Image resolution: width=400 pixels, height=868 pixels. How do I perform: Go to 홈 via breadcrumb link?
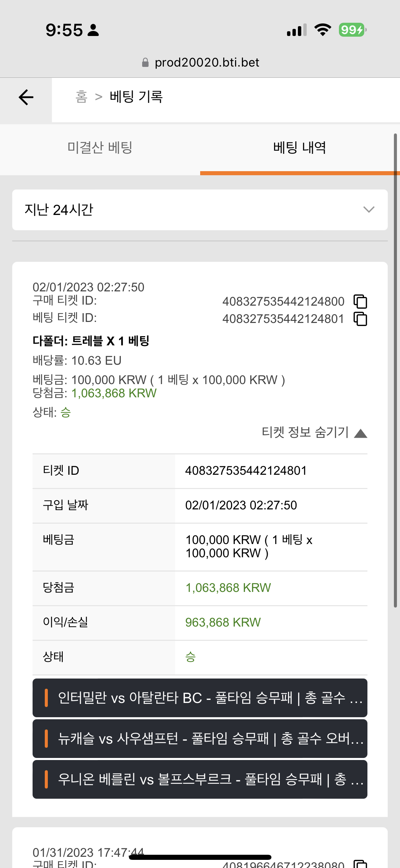click(x=81, y=97)
